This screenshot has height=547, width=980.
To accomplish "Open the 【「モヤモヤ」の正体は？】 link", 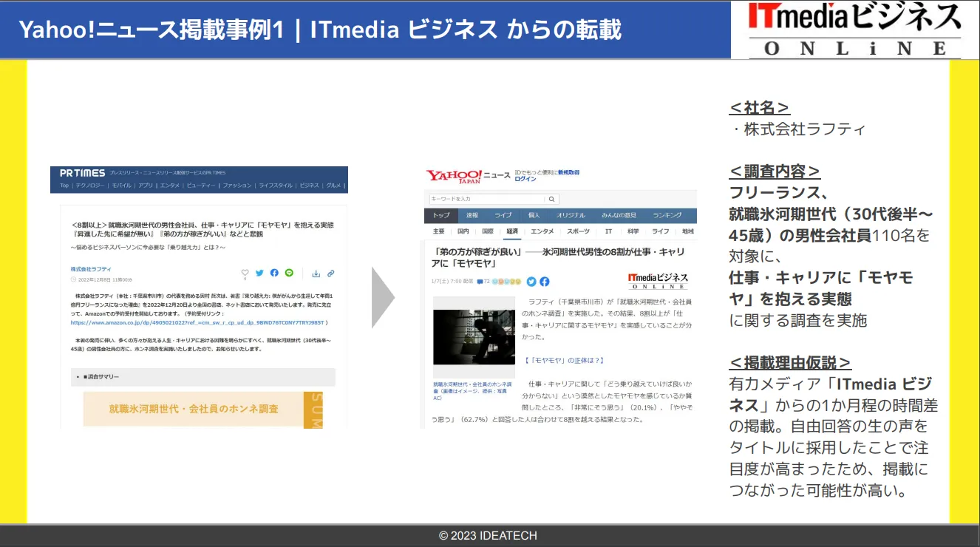I will pyautogui.click(x=564, y=360).
